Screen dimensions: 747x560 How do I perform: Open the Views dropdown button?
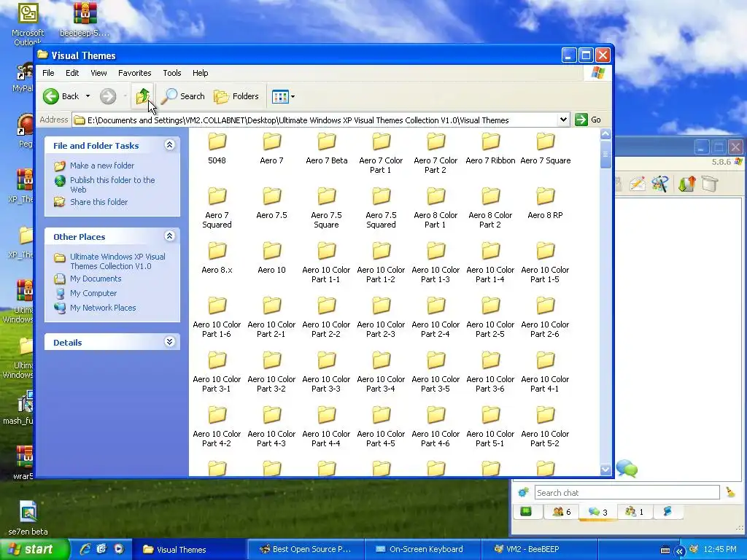tap(284, 97)
